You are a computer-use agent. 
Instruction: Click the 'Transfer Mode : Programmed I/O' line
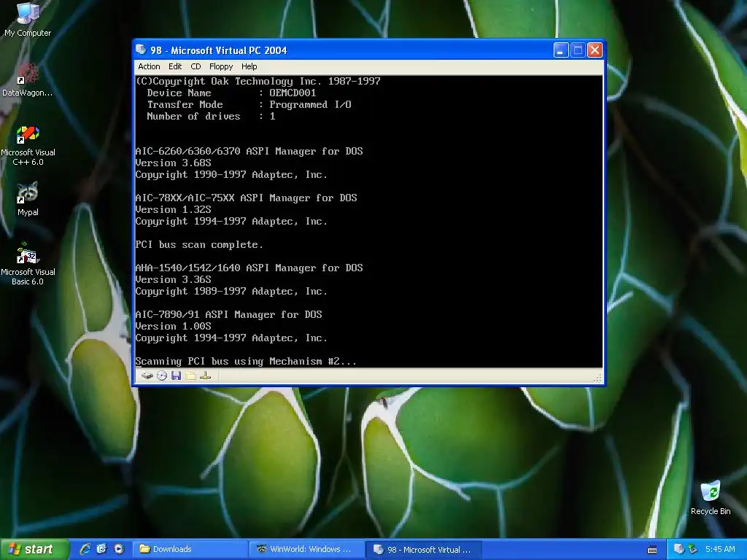249,104
